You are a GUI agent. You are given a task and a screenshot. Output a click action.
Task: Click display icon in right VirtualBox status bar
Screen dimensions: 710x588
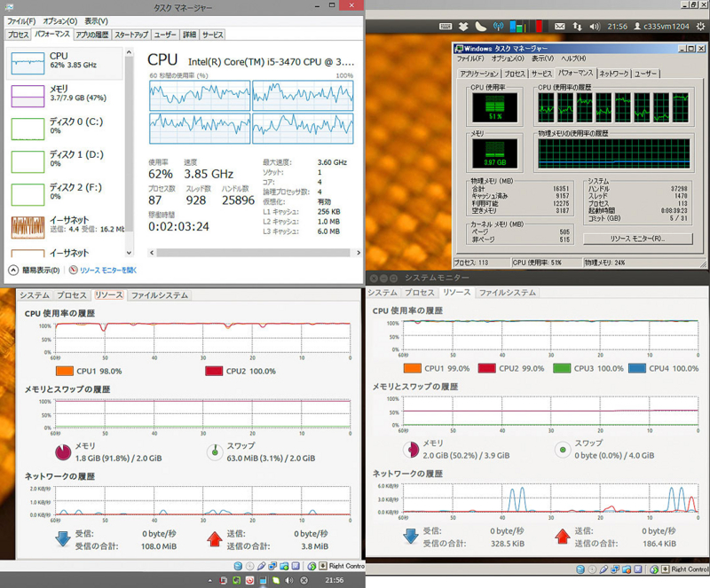(x=638, y=569)
